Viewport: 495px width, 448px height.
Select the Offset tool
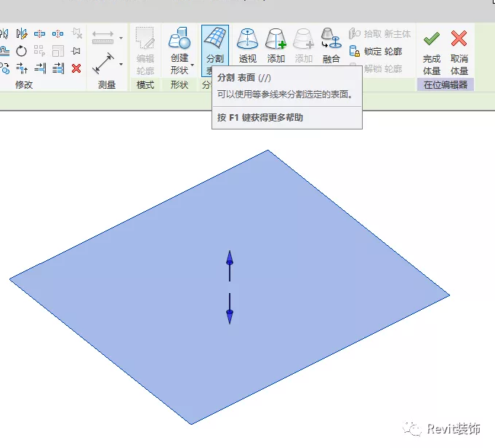tap(4, 51)
